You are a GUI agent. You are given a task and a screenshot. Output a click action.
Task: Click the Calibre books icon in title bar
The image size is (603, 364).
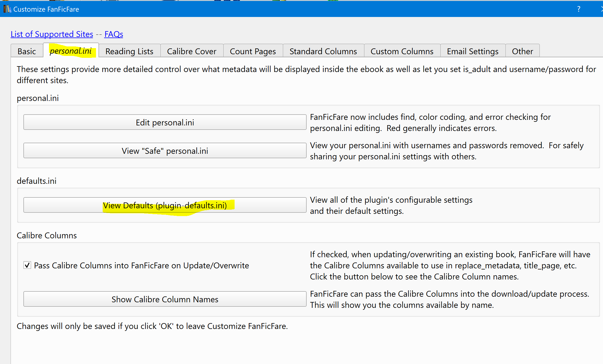(7, 9)
